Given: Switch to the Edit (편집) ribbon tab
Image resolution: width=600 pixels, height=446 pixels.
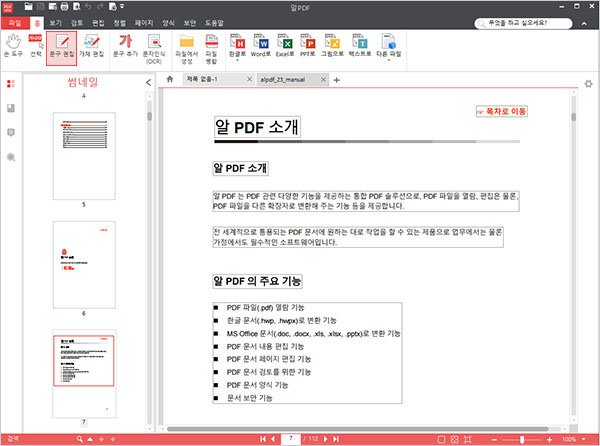Looking at the screenshot, I should (x=98, y=23).
